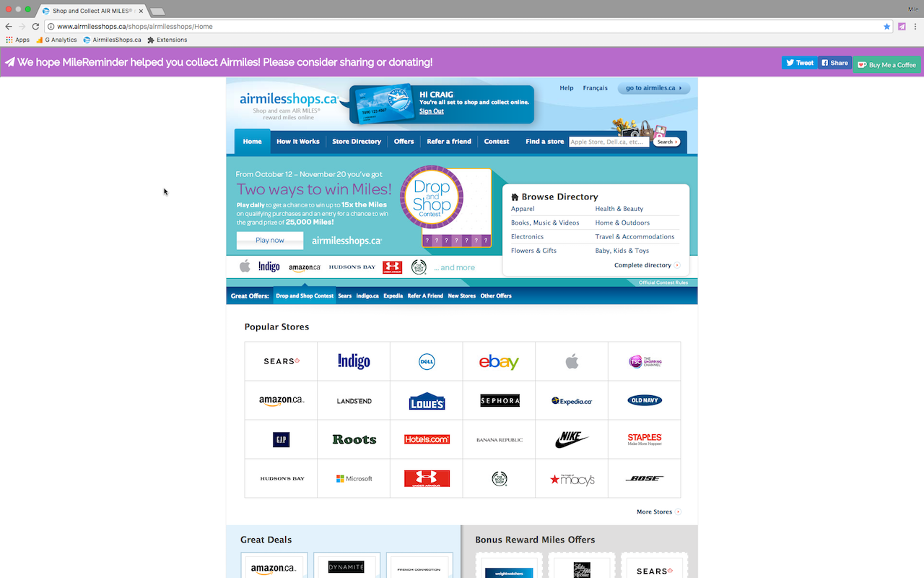
Task: Open the Roots store tile
Action: click(354, 439)
